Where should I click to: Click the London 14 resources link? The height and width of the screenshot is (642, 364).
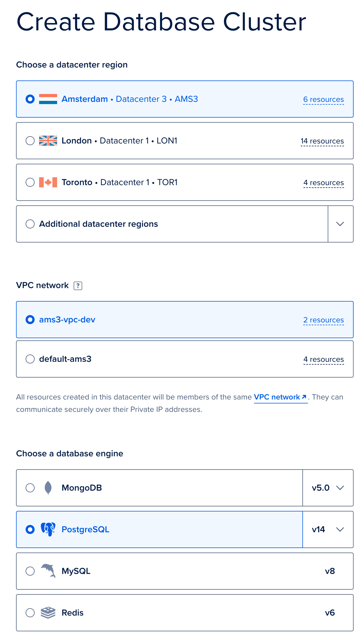click(322, 141)
